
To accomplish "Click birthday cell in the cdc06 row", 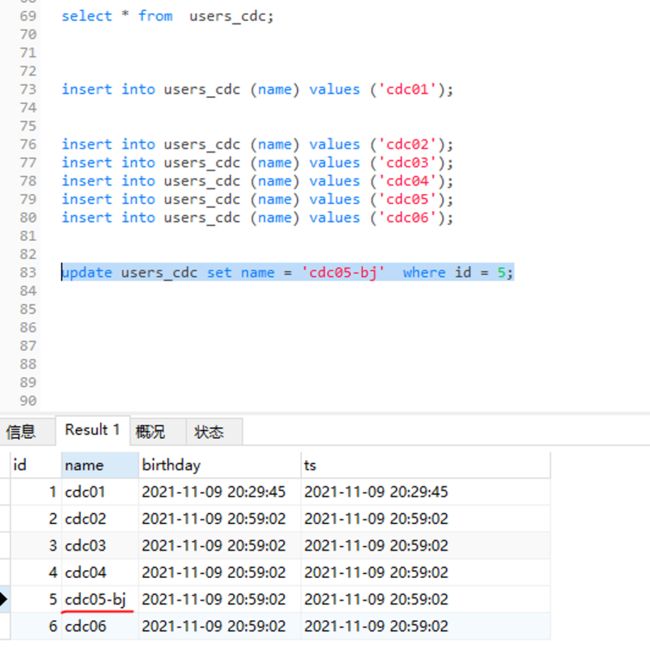I will [x=219, y=626].
